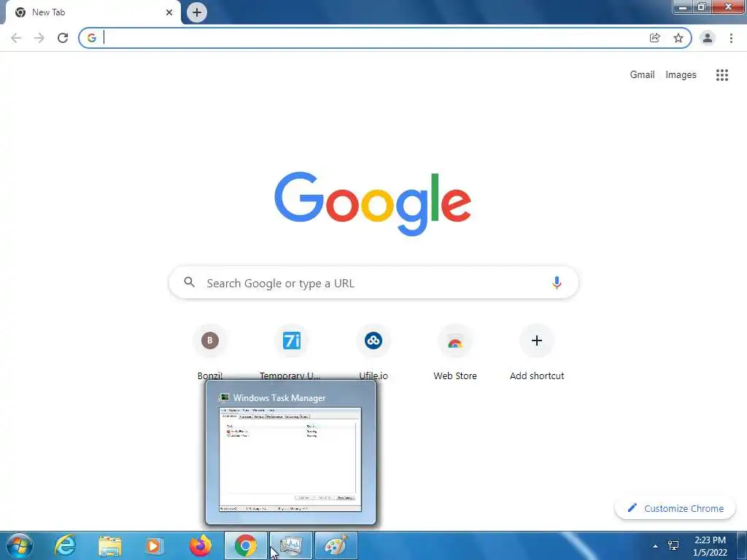This screenshot has height=560, width=747.
Task: Show hidden system tray icons
Action: pyautogui.click(x=655, y=546)
